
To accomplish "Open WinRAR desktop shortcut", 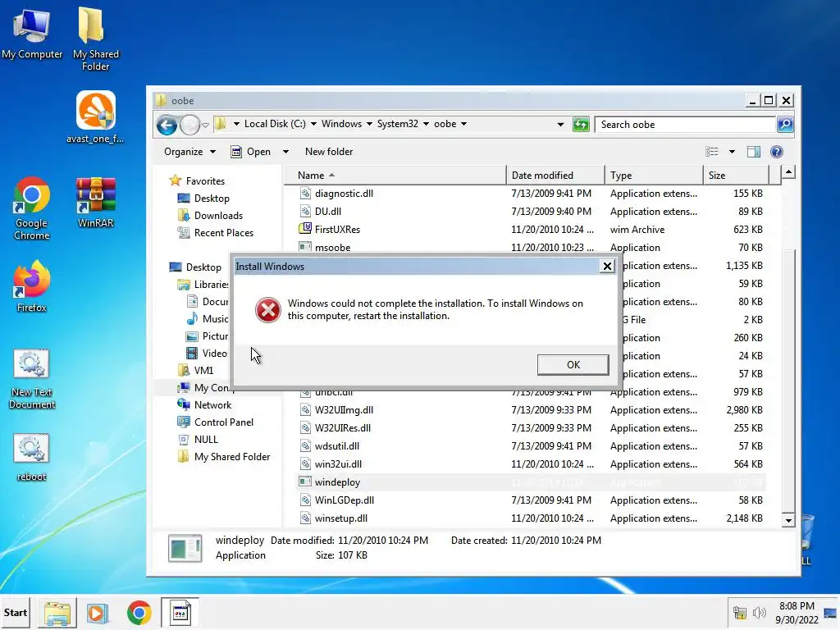I will [95, 203].
